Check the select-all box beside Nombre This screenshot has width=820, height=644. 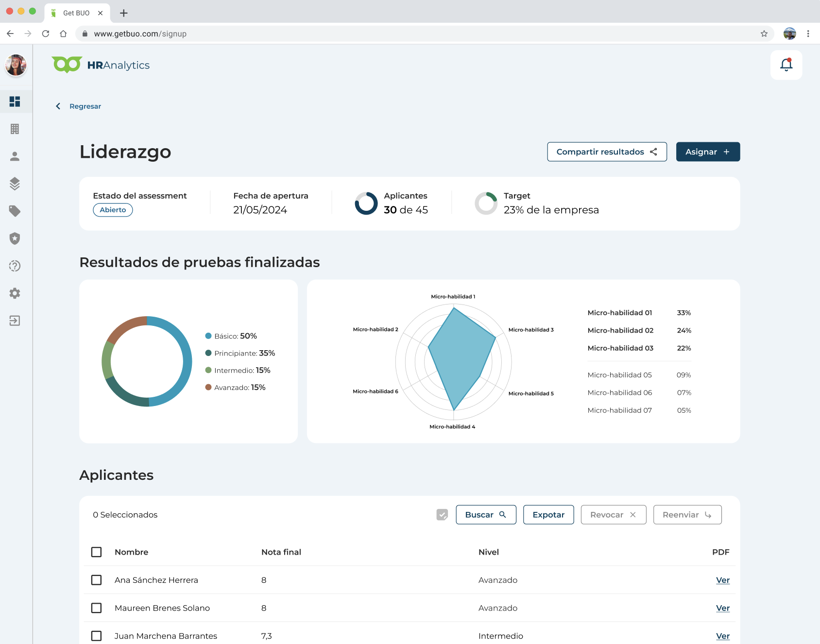pos(97,552)
